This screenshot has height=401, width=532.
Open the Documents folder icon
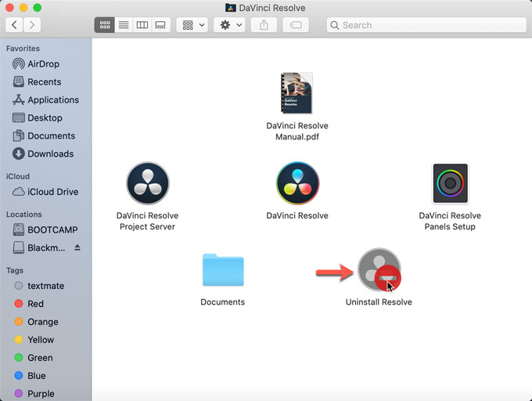[x=222, y=270]
